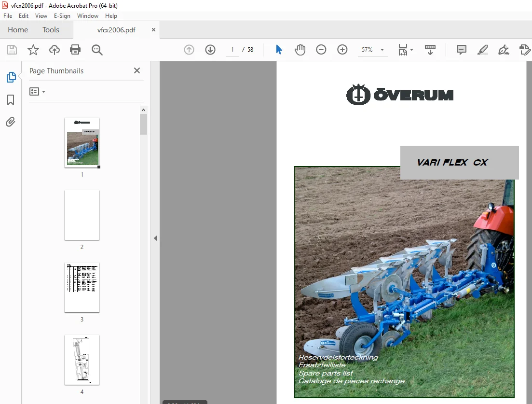Image resolution: width=532 pixels, height=404 pixels.
Task: Select the vfcx2006.pdf document tab
Action: tap(116, 30)
